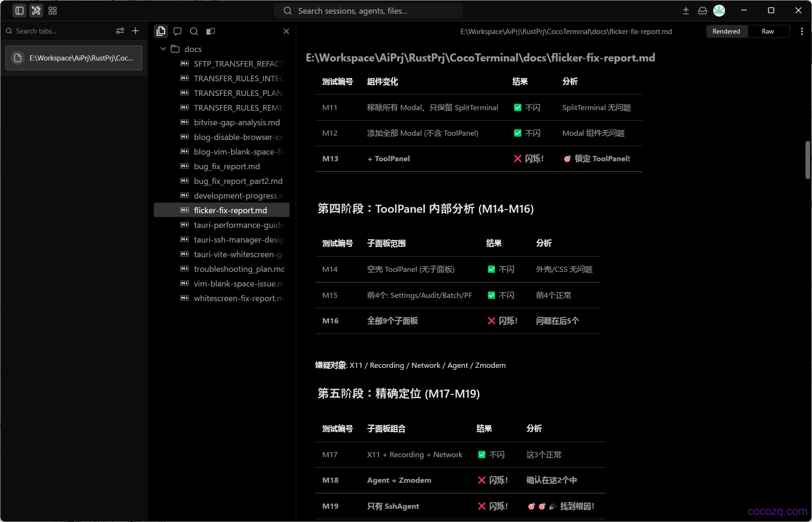This screenshot has height=522, width=812.
Task: Click the 'Agent + Zmodem' cell
Action: click(x=399, y=480)
